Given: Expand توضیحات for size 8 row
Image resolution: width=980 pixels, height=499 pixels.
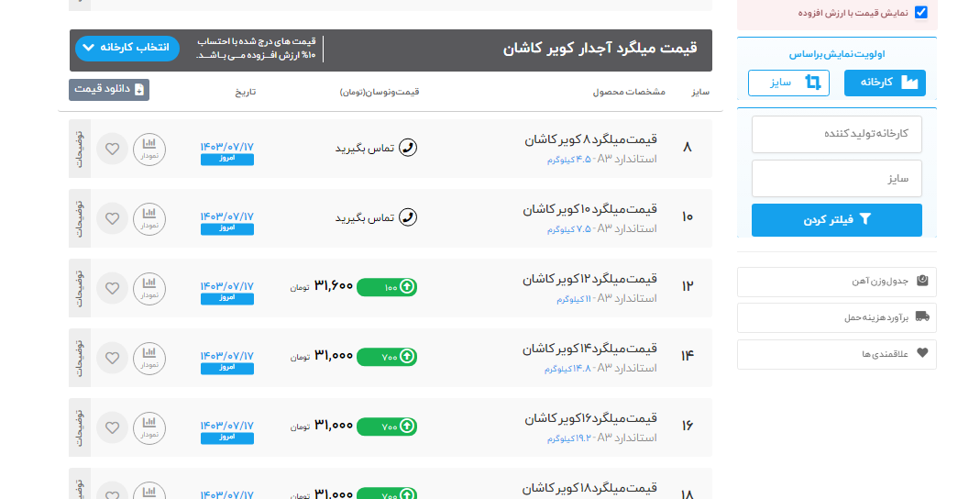Looking at the screenshot, I should [80, 149].
